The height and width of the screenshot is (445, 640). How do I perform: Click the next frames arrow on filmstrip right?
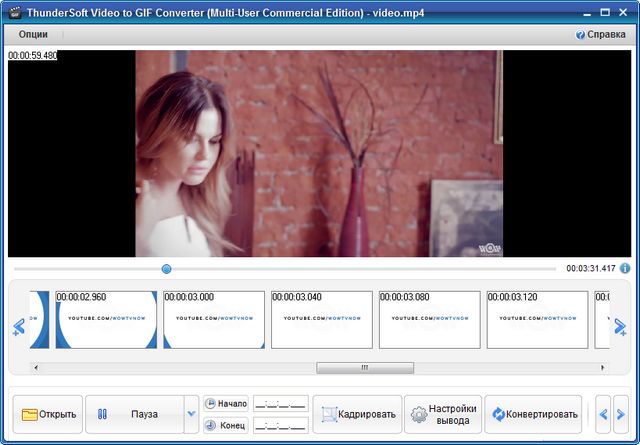[x=620, y=326]
